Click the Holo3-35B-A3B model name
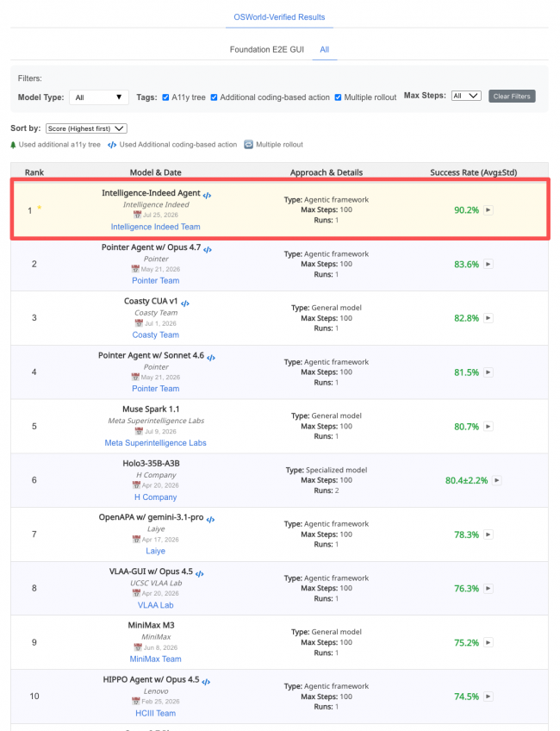Screen dimensions: 560x731 [x=151, y=464]
